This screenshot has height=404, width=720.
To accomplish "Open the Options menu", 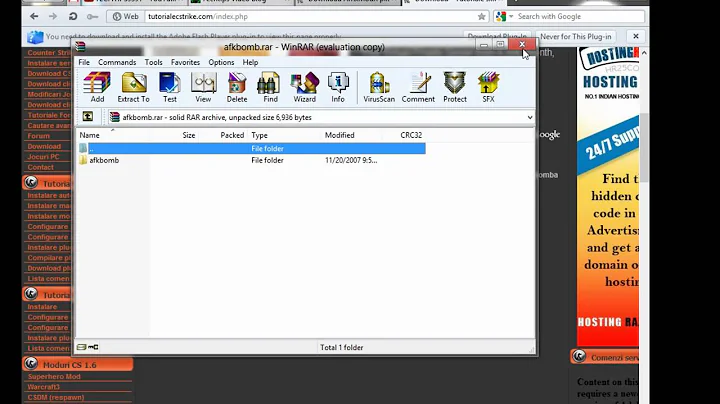I will pyautogui.click(x=221, y=62).
